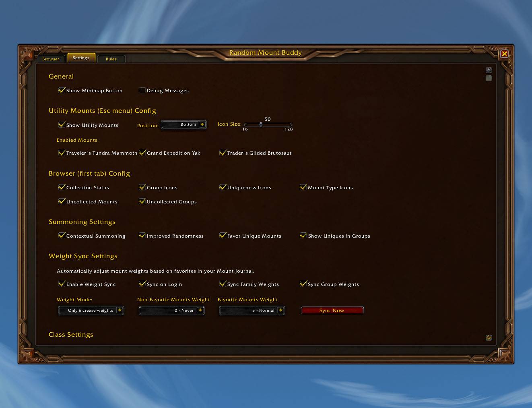Click the scroll up arrow icon
This screenshot has height=408, width=532.
pyautogui.click(x=489, y=70)
